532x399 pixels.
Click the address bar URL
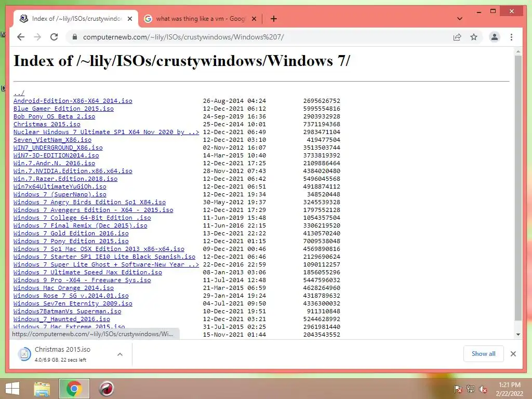pos(183,37)
